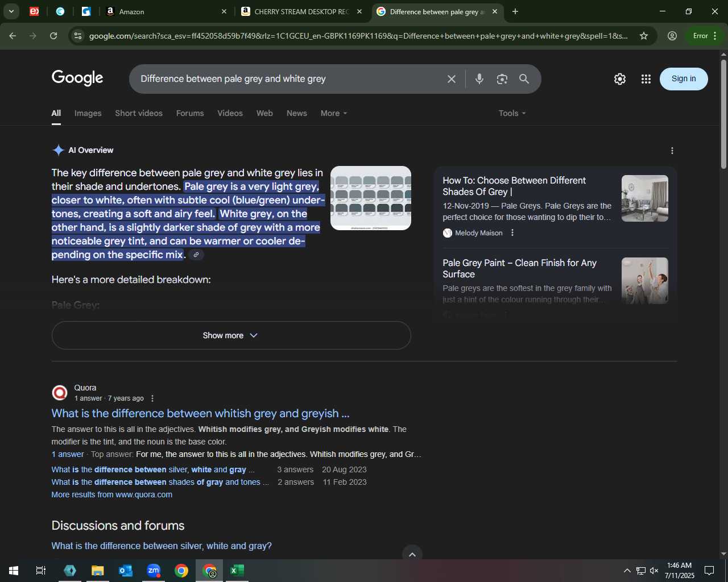Switch to the CHERRY STREAM DESKTOP tab
The height and width of the screenshot is (582, 728).
point(303,11)
